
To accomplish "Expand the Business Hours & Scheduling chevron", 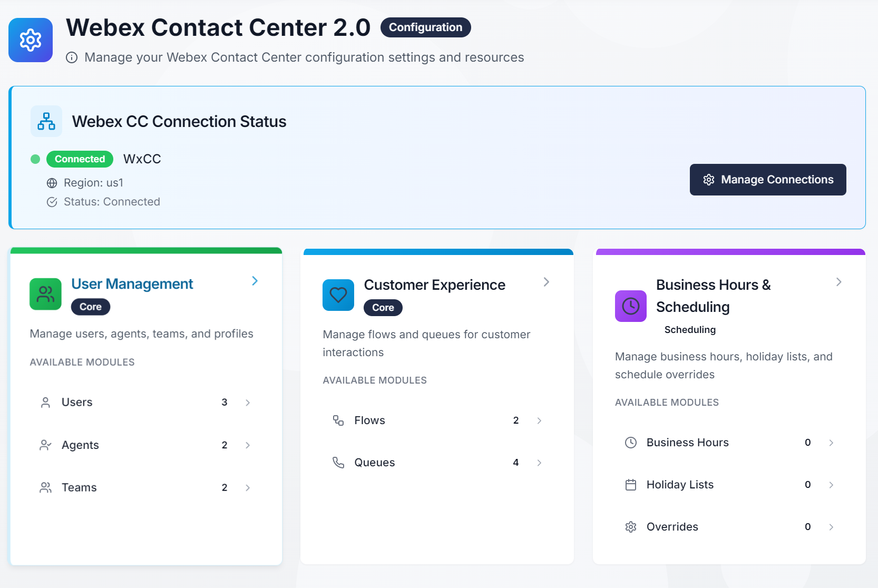I will [839, 282].
